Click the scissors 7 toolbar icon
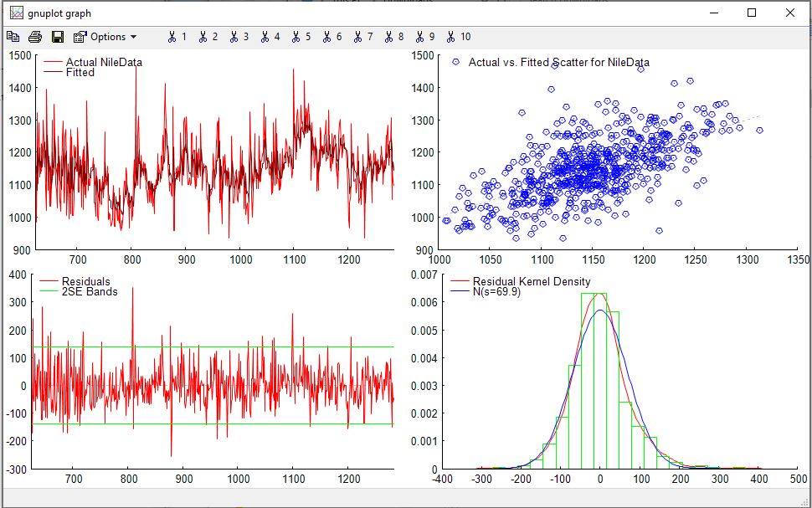The image size is (812, 508). click(x=362, y=37)
